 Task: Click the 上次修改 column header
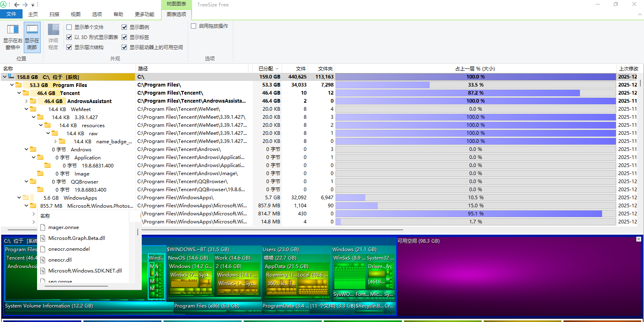[x=628, y=69]
